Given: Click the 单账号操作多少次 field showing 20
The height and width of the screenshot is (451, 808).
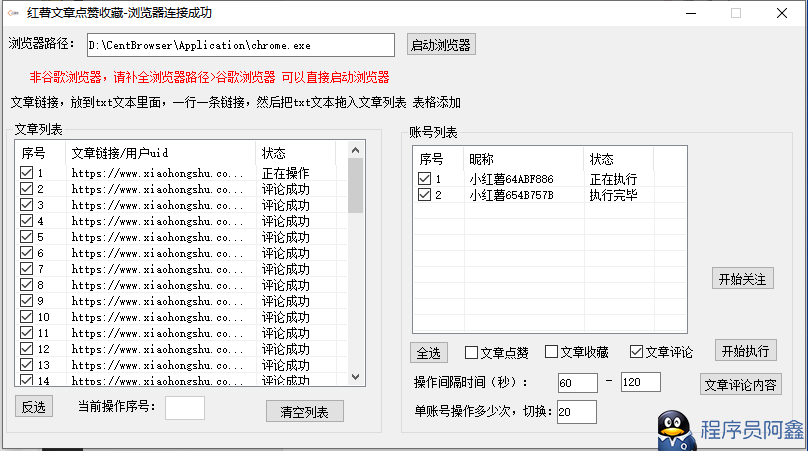Looking at the screenshot, I should pos(577,412).
